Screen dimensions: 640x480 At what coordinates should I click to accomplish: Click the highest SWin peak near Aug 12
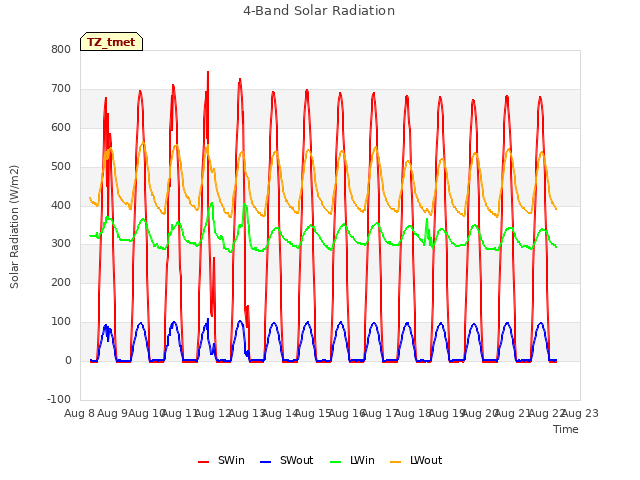[208, 73]
